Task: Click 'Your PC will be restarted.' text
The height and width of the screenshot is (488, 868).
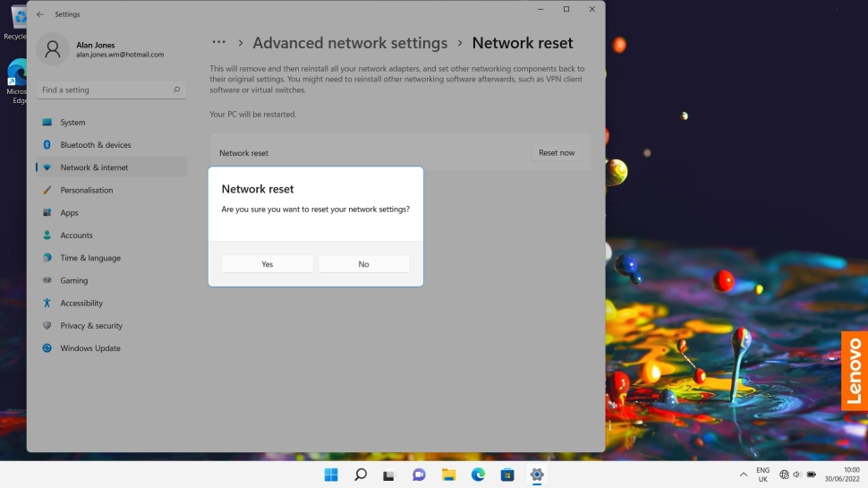Action: (253, 114)
